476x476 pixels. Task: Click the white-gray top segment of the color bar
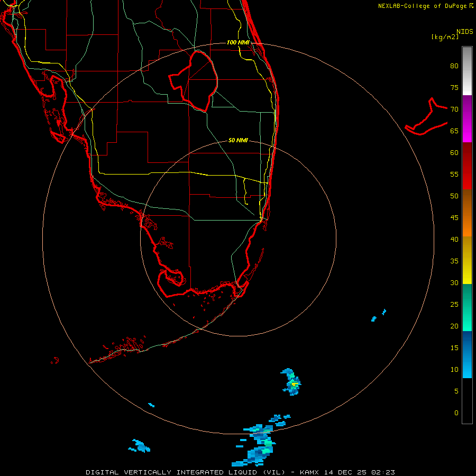pos(467,71)
